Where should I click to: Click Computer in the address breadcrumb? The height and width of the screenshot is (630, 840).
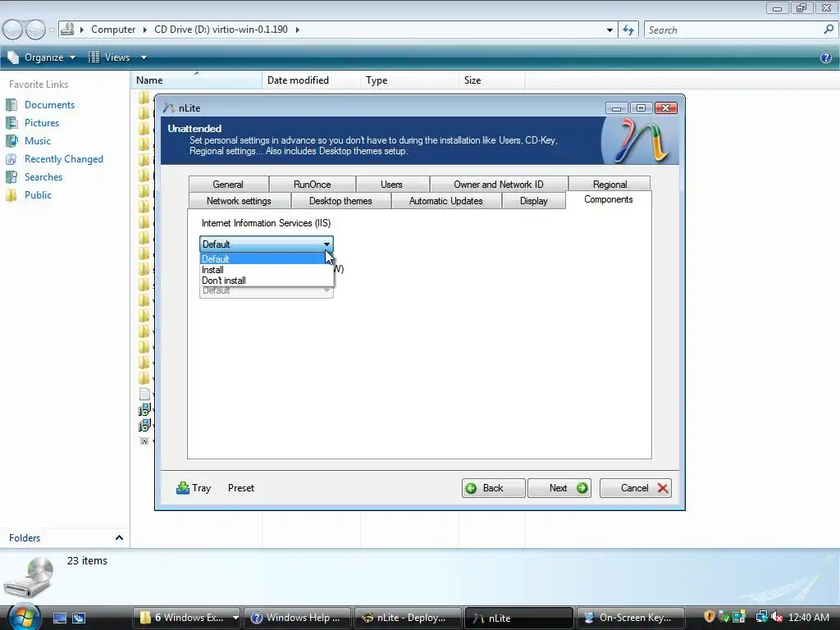(113, 30)
